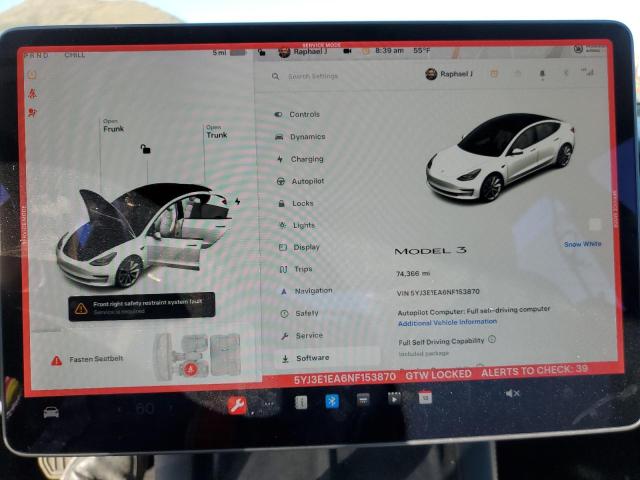
Task: Tap the Fasten Seatbelt warning
Action: click(87, 360)
